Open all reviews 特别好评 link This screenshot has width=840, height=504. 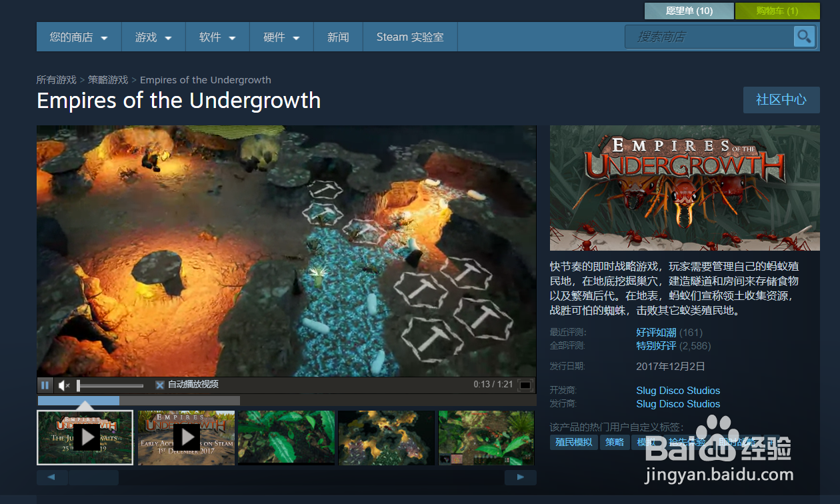656,346
